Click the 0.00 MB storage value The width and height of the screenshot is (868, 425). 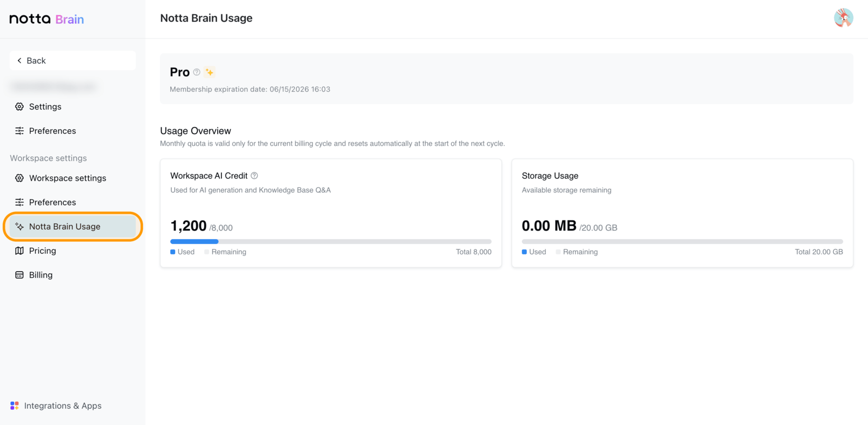click(549, 226)
